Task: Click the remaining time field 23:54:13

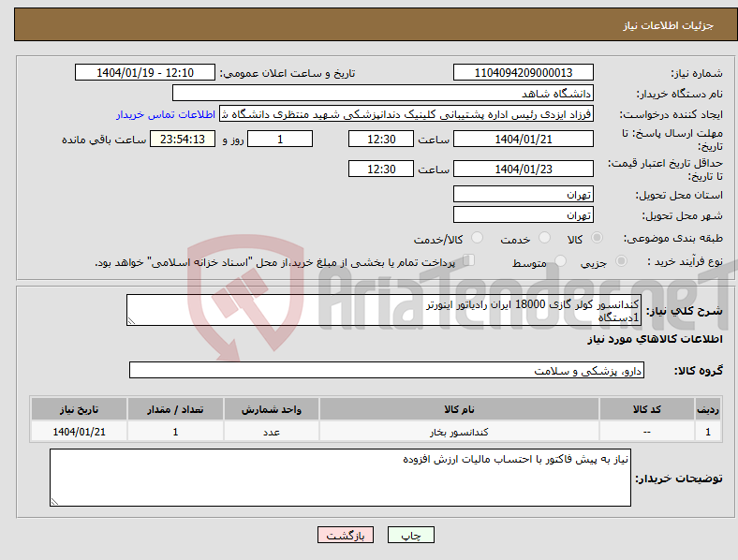Action: (x=183, y=139)
